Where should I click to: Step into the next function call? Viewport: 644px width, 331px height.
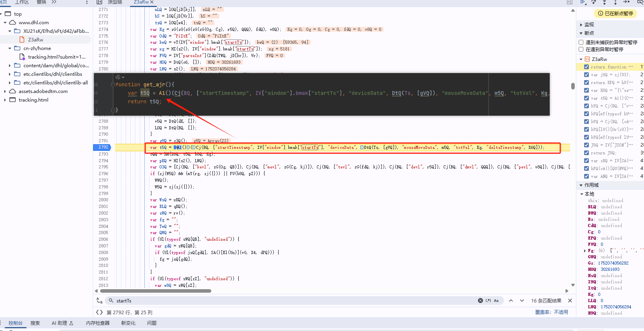604,2
